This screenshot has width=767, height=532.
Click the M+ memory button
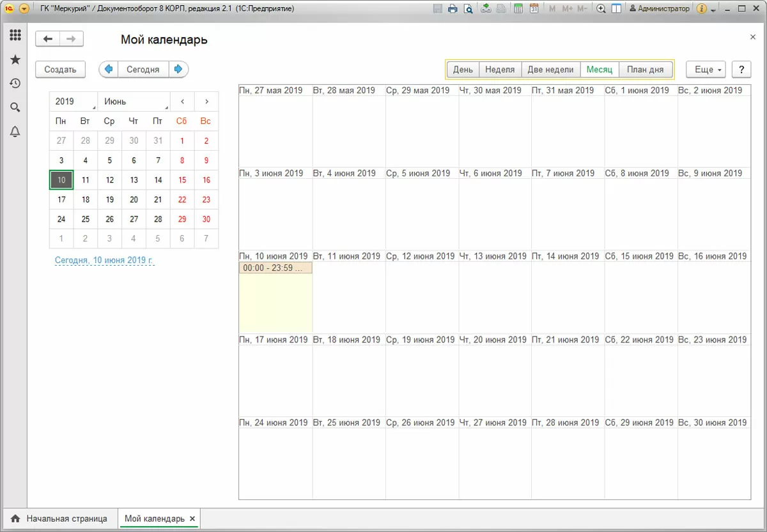pyautogui.click(x=567, y=9)
